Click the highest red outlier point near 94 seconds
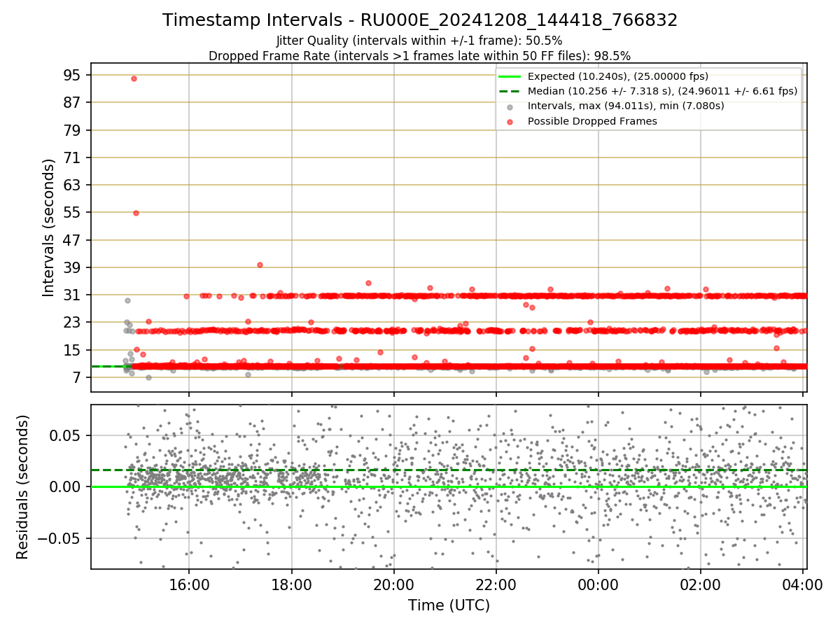Viewport: 840px width, 630px height. [134, 78]
